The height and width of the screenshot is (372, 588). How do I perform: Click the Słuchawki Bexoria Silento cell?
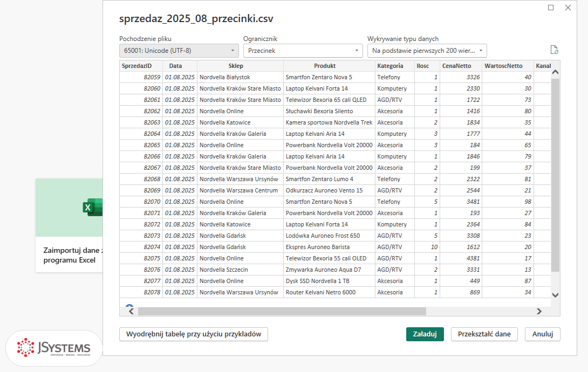[329, 111]
